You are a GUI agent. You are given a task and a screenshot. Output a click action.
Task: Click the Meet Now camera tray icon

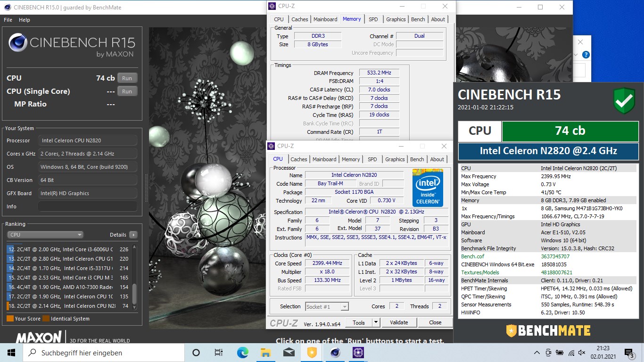click(548, 353)
